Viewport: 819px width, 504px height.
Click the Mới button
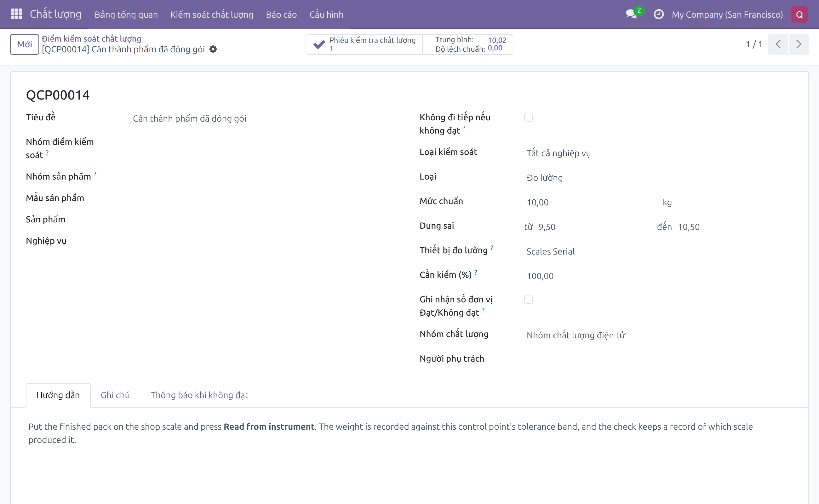coord(24,44)
